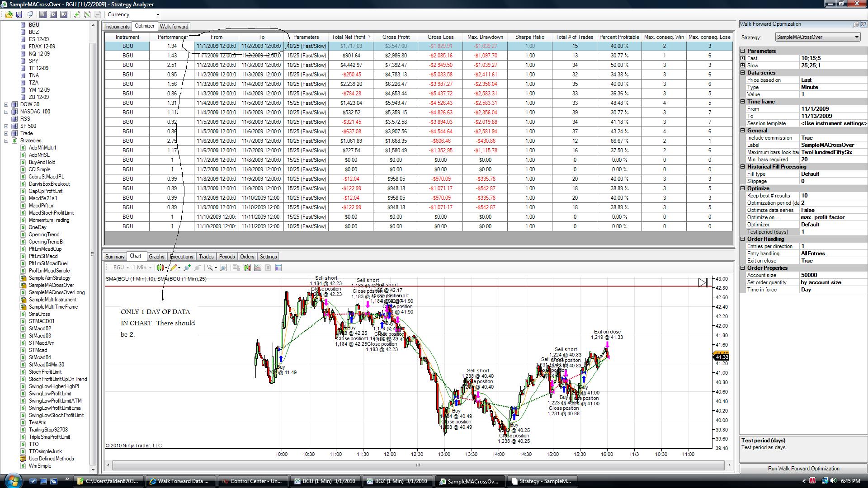Viewport: 868px width, 488px height.
Task: Switch to the Walk forward tab
Action: pyautogui.click(x=174, y=27)
